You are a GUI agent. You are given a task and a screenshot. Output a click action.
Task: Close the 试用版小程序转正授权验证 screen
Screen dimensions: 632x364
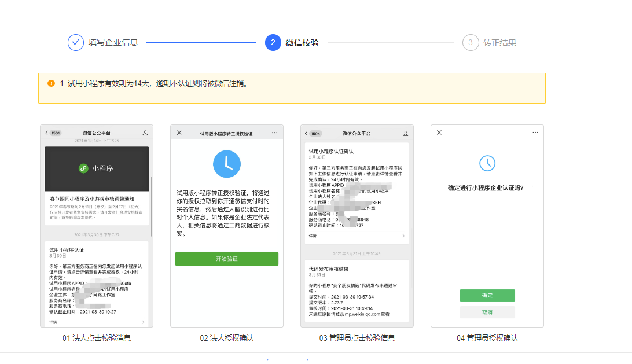[x=179, y=133]
